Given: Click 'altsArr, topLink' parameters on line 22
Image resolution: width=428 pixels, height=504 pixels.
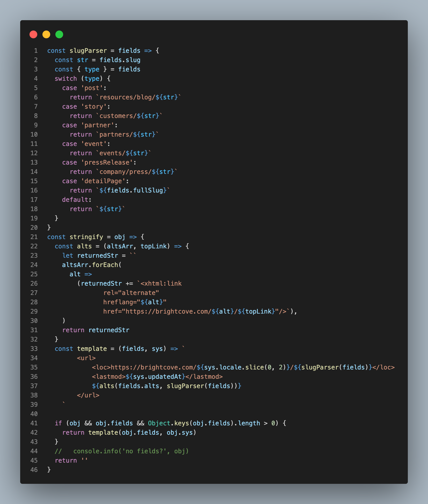Looking at the screenshot, I should tap(137, 246).
